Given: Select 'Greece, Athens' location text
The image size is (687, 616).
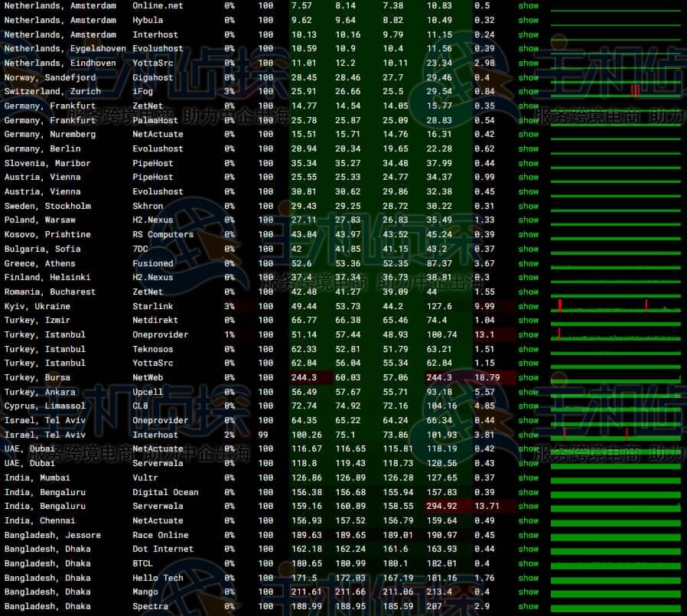Looking at the screenshot, I should coord(40,263).
